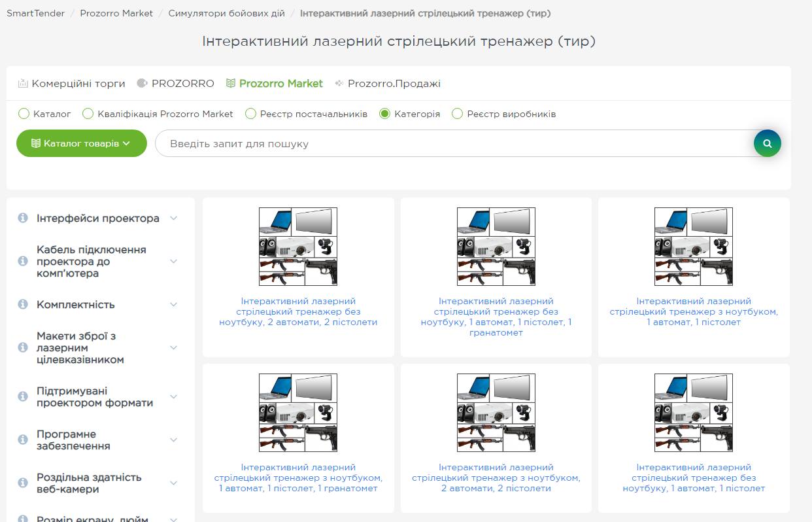
Task: Choose the Реєстр виробників radio button
Action: (458, 114)
